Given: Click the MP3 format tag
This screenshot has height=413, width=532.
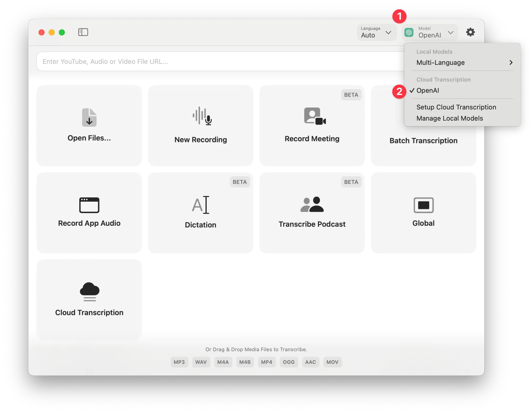Looking at the screenshot, I should click(x=179, y=362).
